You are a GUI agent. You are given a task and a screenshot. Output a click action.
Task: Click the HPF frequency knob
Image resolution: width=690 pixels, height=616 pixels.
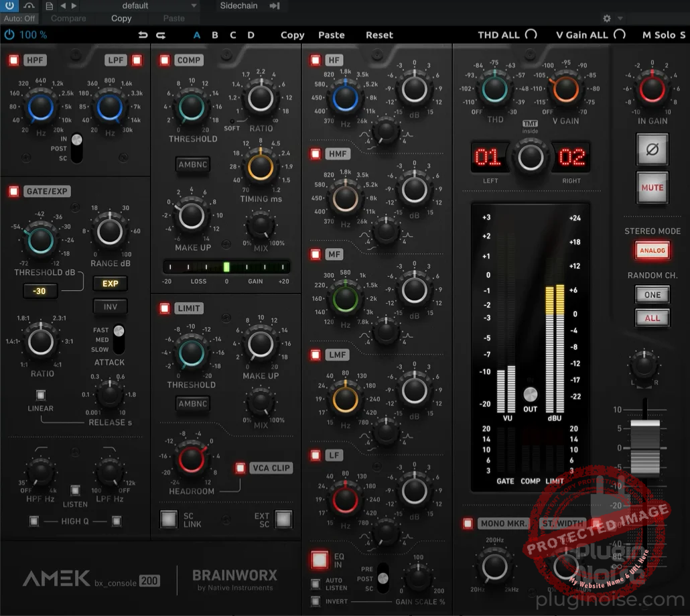(x=40, y=107)
